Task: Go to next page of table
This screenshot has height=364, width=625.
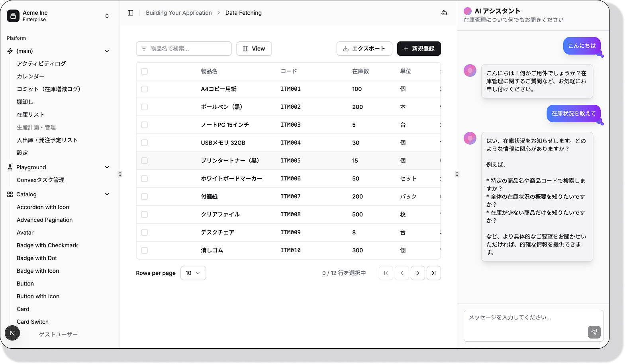Action: (417, 273)
